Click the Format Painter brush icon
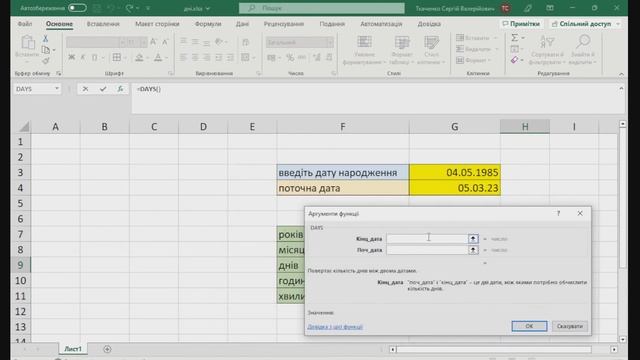The width and height of the screenshot is (640, 360). pos(45,61)
